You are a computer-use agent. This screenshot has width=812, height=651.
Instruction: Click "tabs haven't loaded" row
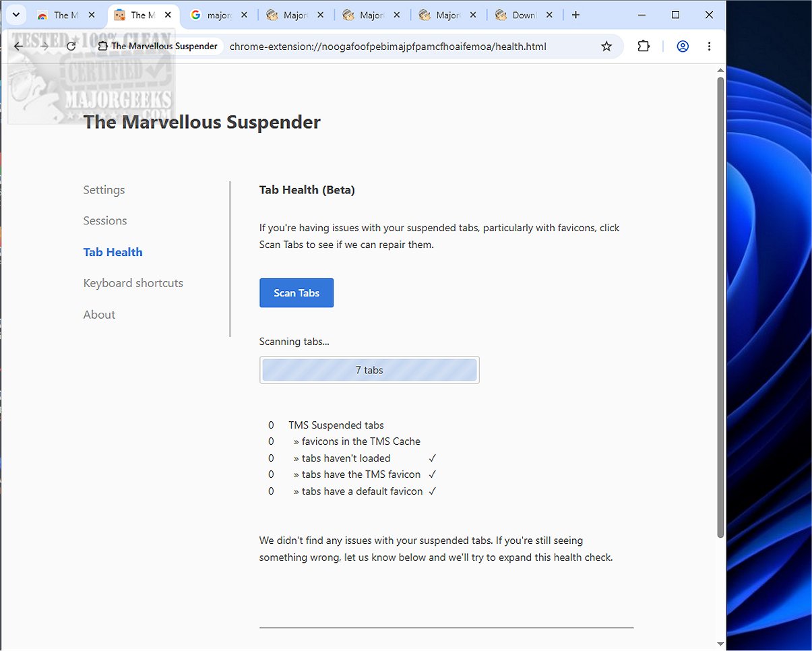[342, 458]
